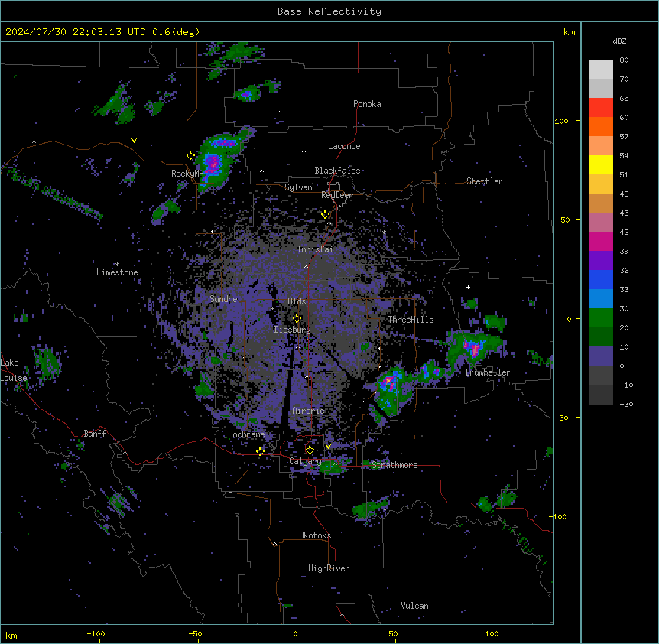This screenshot has height=644, width=659.
Task: Click the yellow V marker northwest of RockyMH
Action: tap(134, 141)
